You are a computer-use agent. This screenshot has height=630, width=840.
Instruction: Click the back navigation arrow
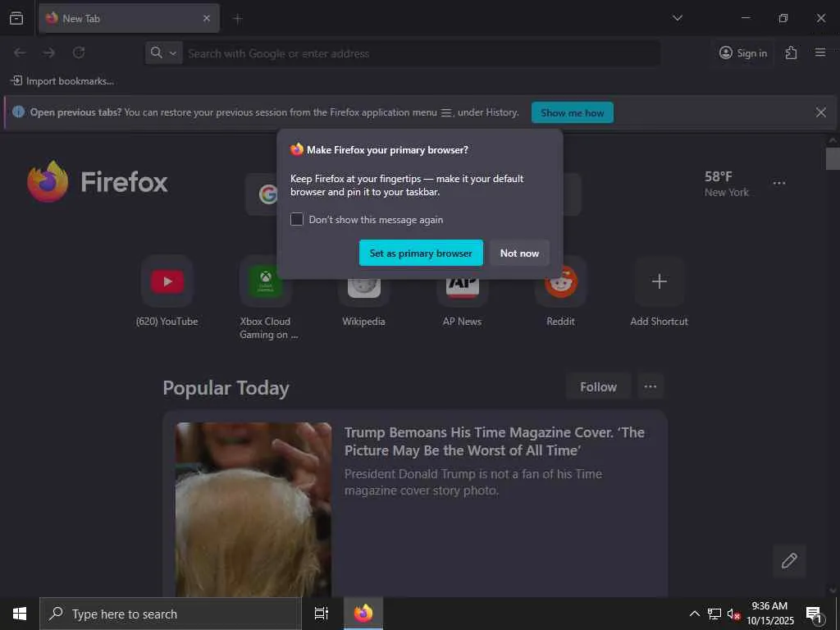(x=20, y=52)
